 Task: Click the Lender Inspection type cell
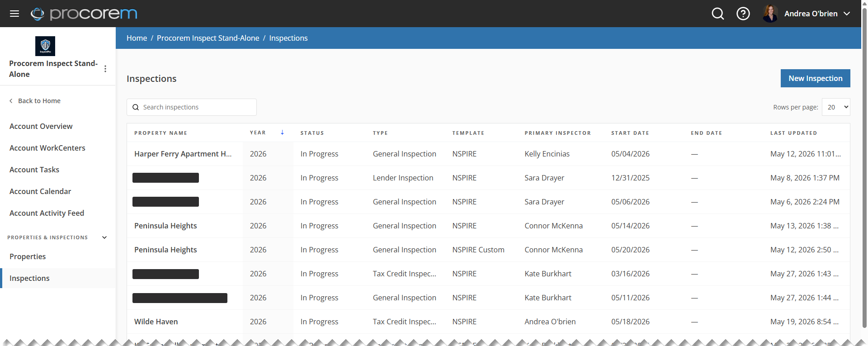coord(403,178)
